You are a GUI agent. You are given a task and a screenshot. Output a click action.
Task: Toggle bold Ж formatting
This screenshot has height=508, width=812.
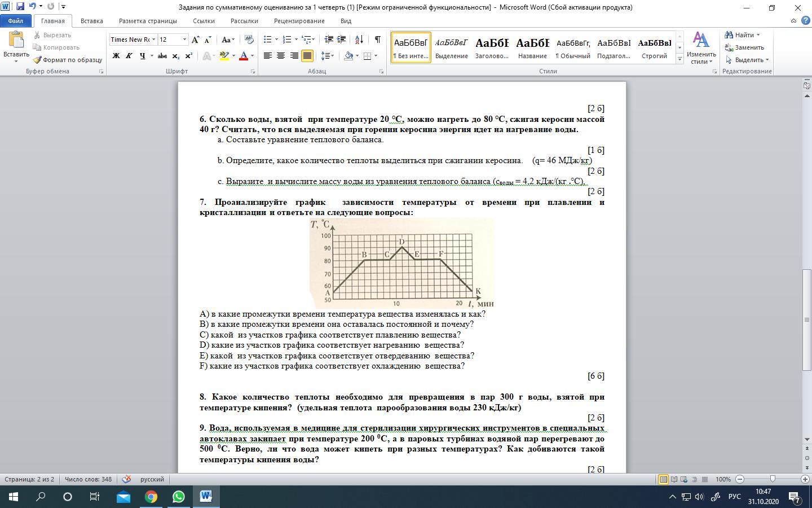tap(116, 56)
